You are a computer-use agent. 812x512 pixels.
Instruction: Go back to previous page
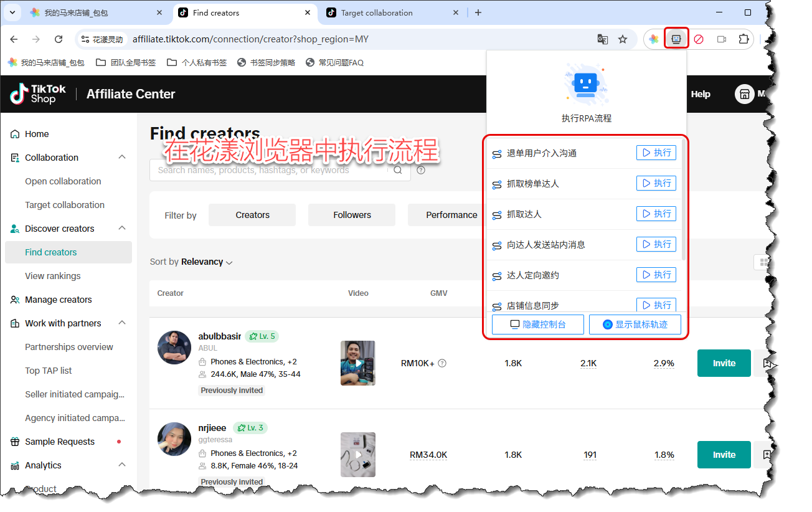(x=14, y=39)
